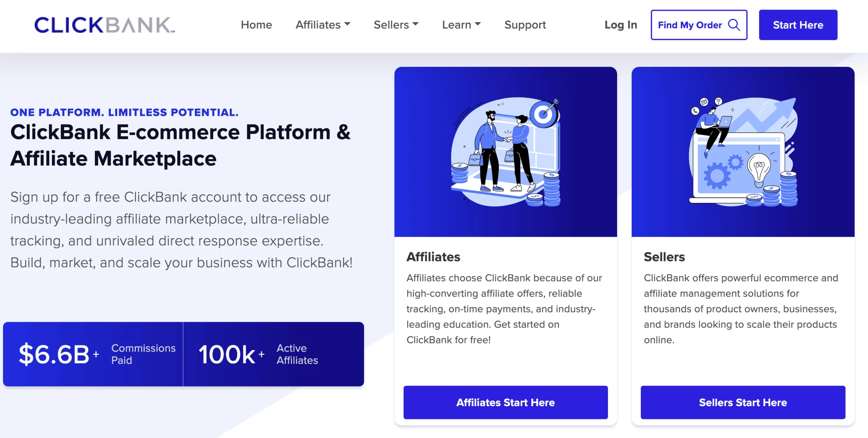This screenshot has height=438, width=868.
Task: Click the 100k+ Active Affiliates stat
Action: (x=274, y=354)
